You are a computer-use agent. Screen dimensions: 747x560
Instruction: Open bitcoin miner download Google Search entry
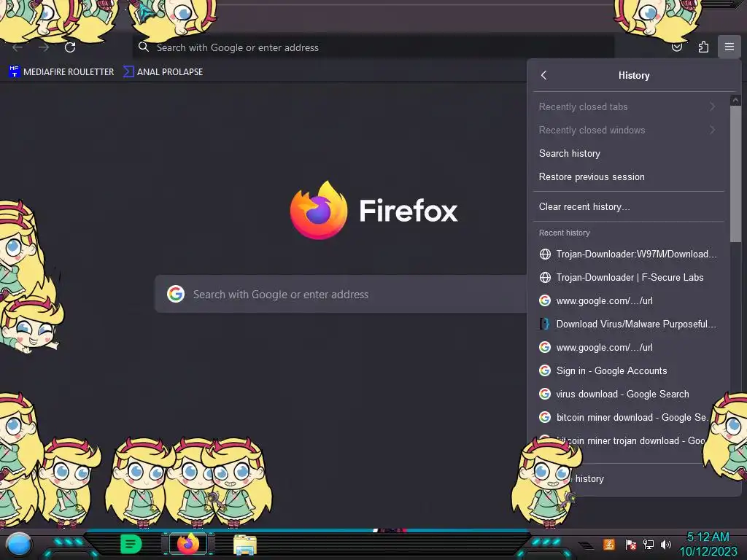click(x=628, y=417)
